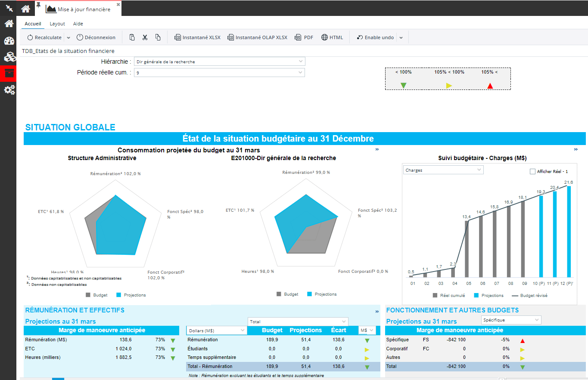This screenshot has height=380, width=588.
Task: Click the '1 882,5' Heures value
Action: [x=123, y=358]
